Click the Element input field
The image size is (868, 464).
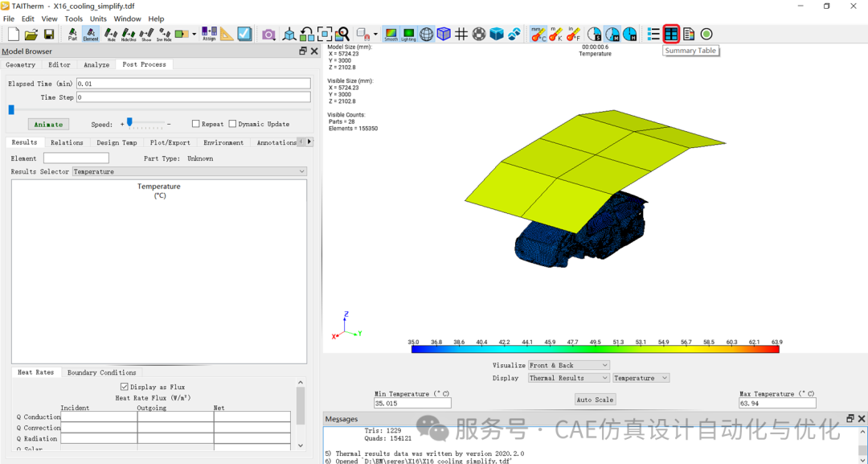(76, 158)
